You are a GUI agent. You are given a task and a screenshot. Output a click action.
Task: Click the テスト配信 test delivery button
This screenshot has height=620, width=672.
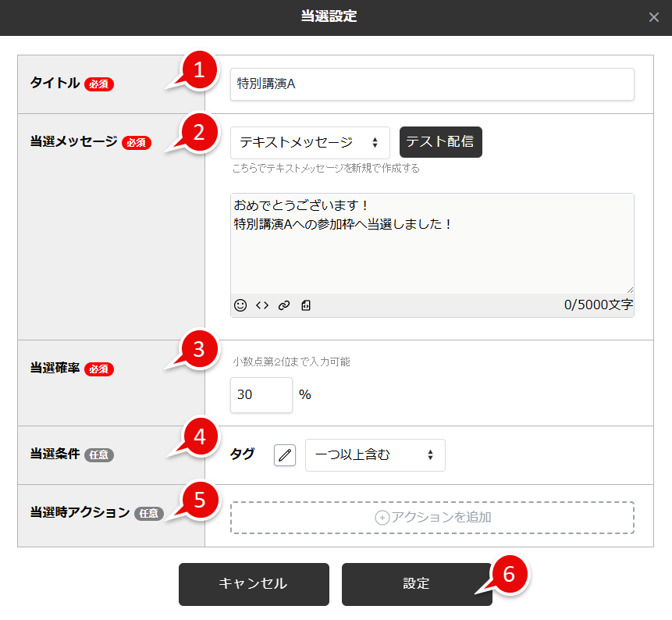pos(440,142)
